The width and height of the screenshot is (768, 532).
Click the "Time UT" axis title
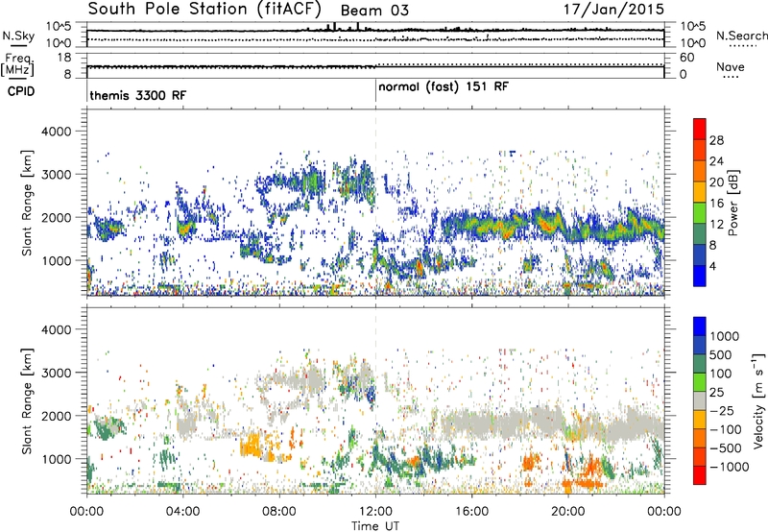coord(375,526)
